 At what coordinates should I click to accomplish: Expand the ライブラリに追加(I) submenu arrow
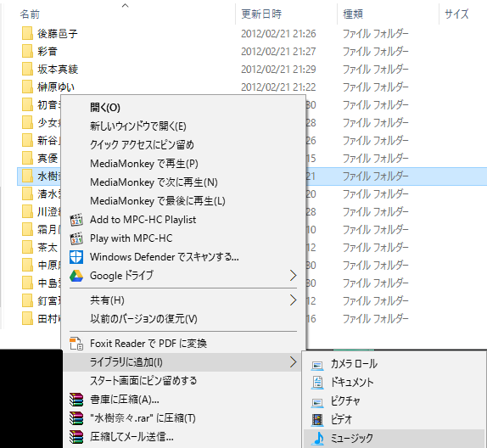pyautogui.click(x=293, y=362)
